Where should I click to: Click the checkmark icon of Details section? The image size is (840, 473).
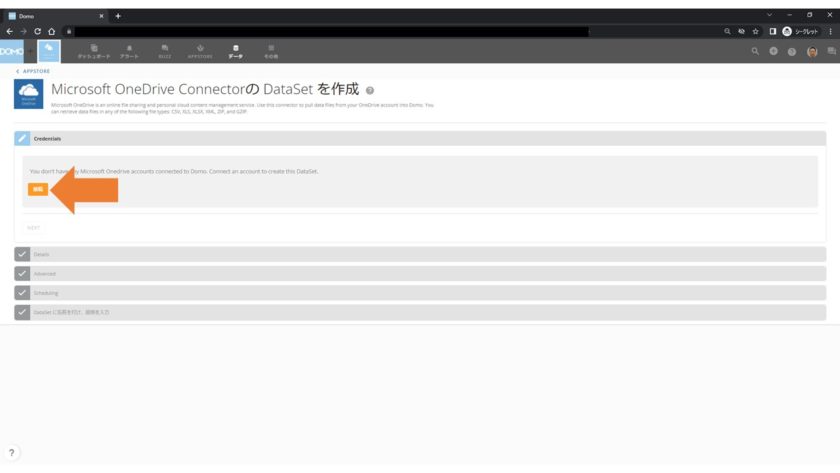click(x=22, y=254)
